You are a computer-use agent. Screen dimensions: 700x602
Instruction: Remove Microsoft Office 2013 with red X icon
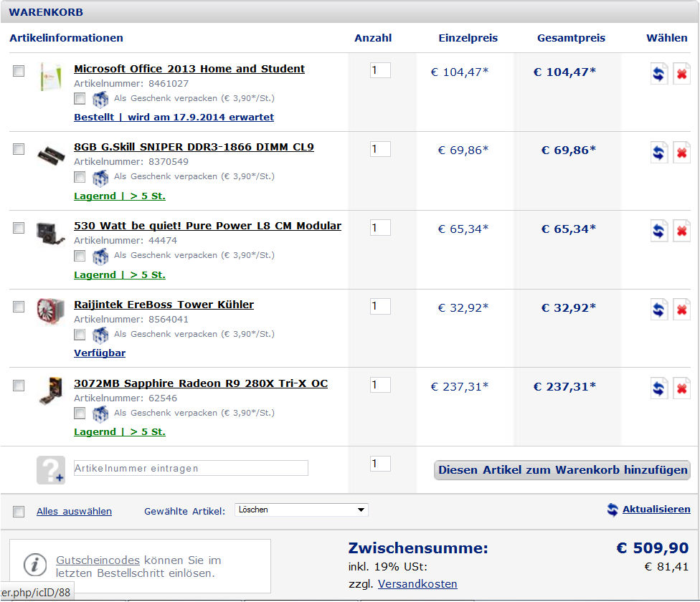(681, 74)
